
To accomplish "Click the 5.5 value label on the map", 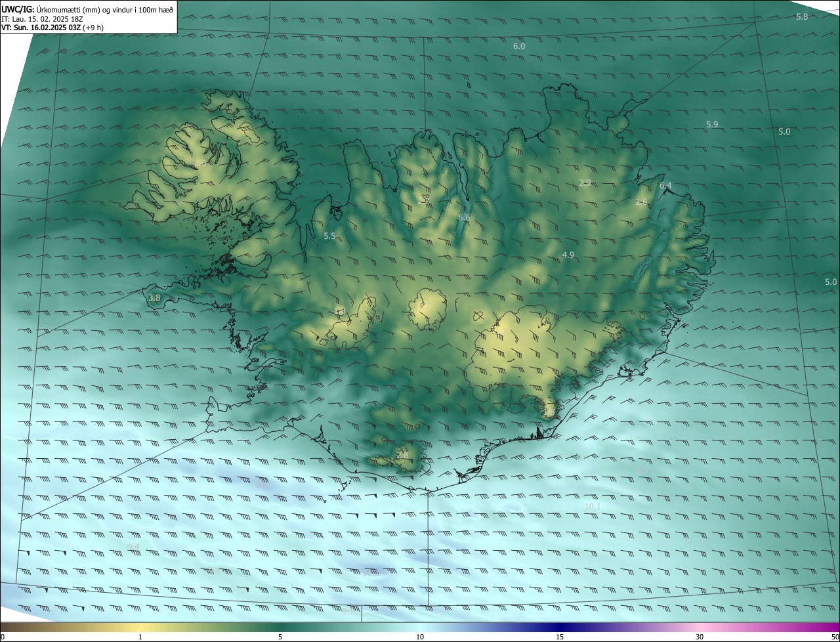I will [330, 236].
